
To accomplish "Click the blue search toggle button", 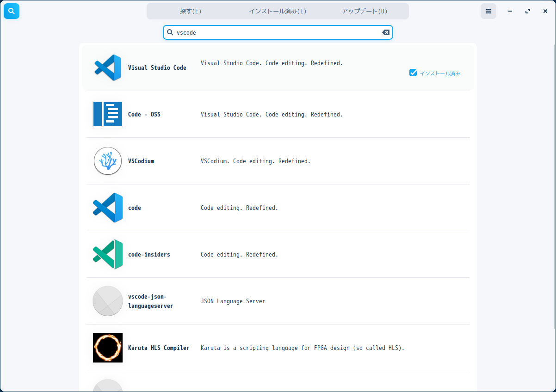I will 12,11.
